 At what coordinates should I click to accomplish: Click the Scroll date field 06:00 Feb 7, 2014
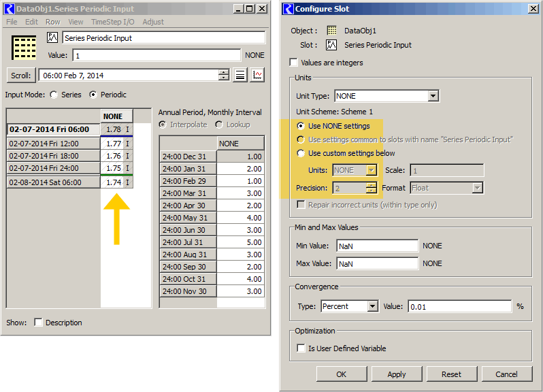[x=129, y=75]
